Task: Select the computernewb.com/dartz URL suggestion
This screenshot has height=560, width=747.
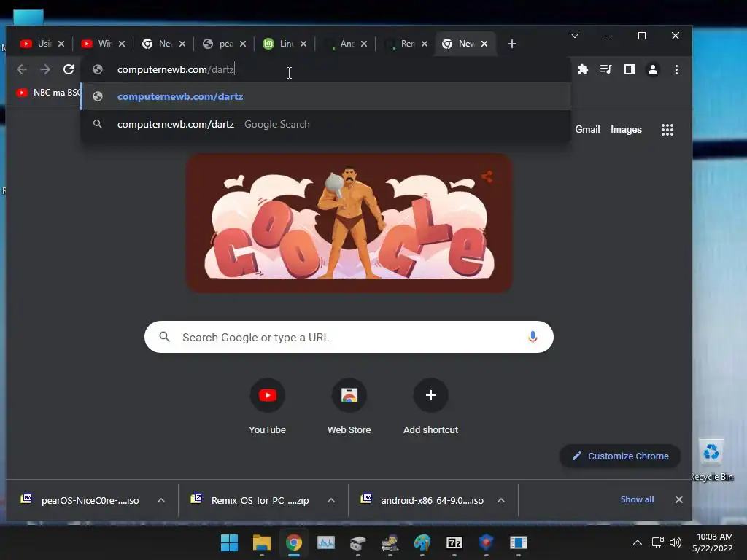Action: [326, 97]
